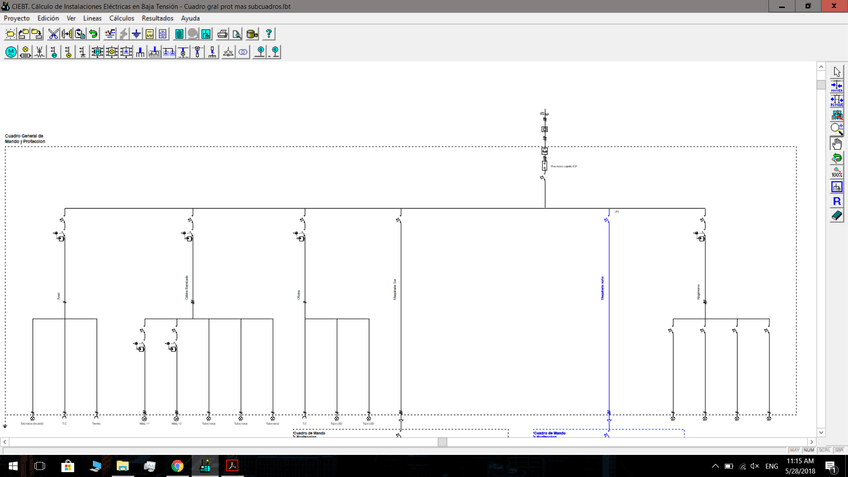Click the taskbar clock showing 11:15 AM
The image size is (848, 477).
click(x=800, y=466)
